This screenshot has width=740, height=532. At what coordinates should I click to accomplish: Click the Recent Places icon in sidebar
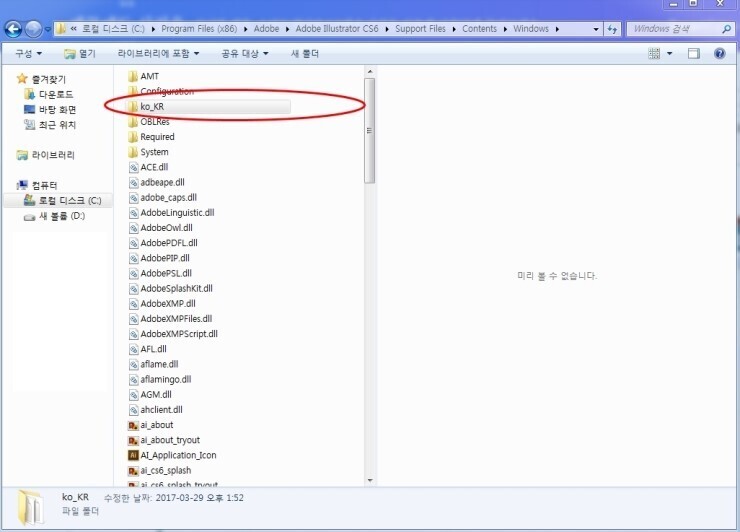[29, 125]
